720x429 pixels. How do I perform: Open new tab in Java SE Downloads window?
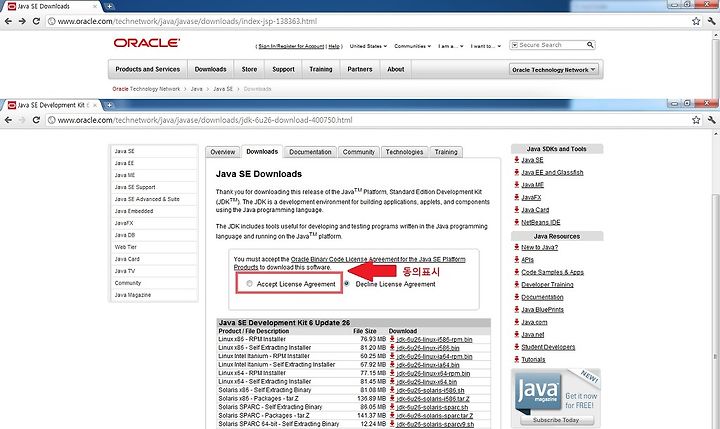point(109,6)
